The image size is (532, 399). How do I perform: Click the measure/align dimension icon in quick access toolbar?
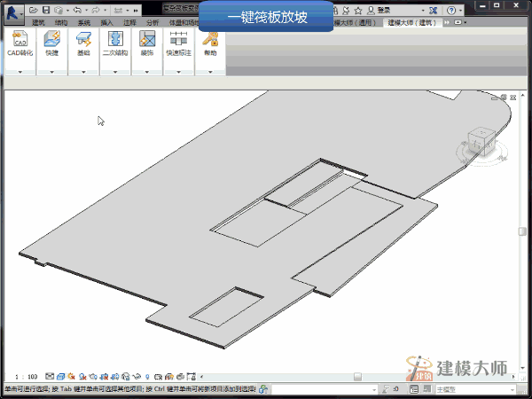tap(118, 10)
